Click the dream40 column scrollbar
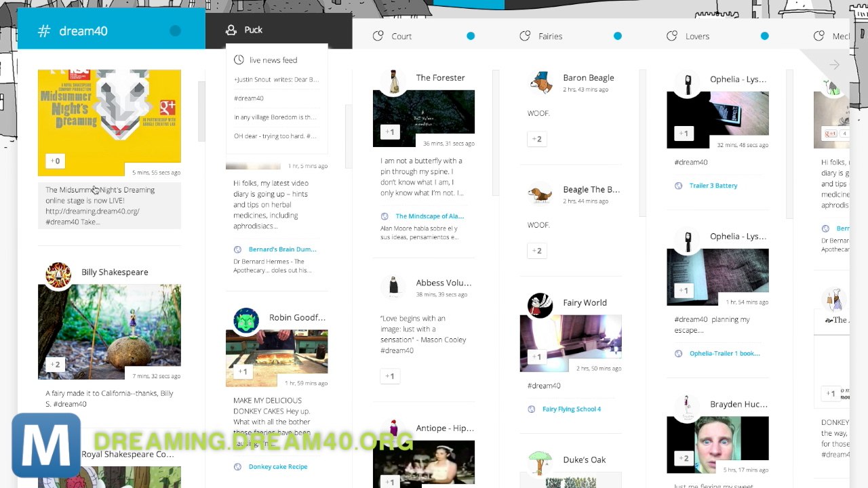This screenshot has height=488, width=868. 201,112
